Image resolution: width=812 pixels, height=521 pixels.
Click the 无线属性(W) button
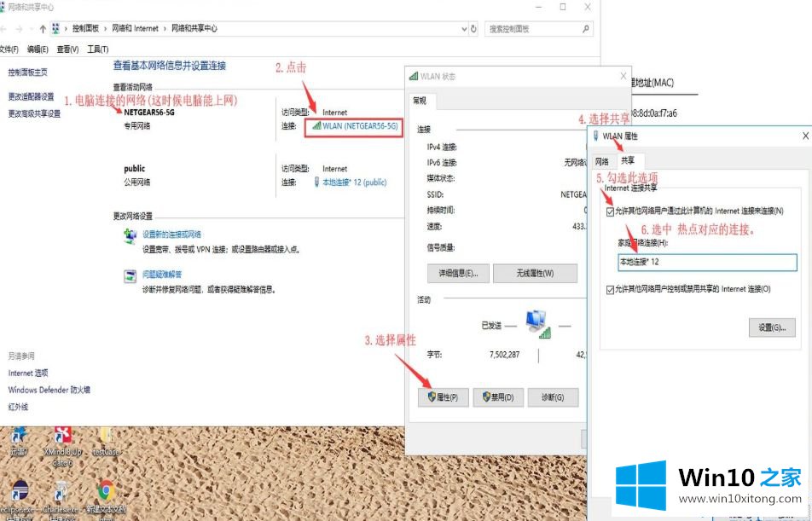pyautogui.click(x=535, y=274)
